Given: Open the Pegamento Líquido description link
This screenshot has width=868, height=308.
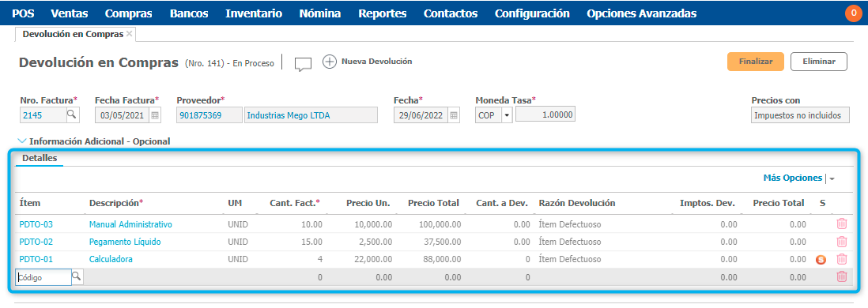Looking at the screenshot, I should click(125, 242).
